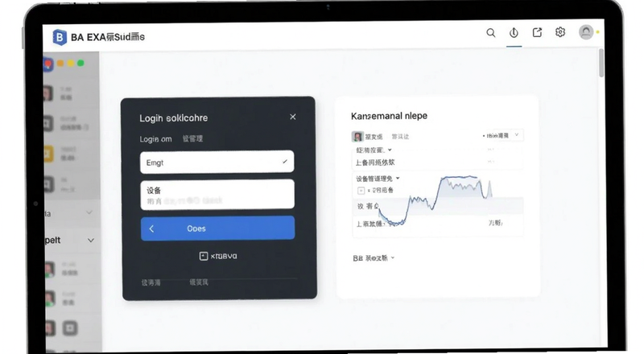644x354 pixels.
Task: Click the footer link at bottom left of dialog
Action: 151,282
